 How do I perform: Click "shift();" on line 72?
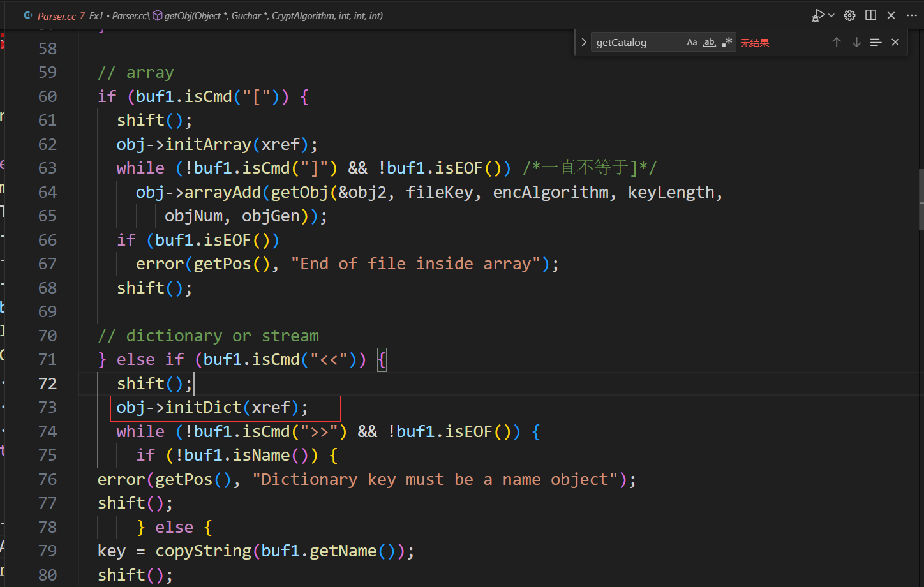(x=154, y=383)
